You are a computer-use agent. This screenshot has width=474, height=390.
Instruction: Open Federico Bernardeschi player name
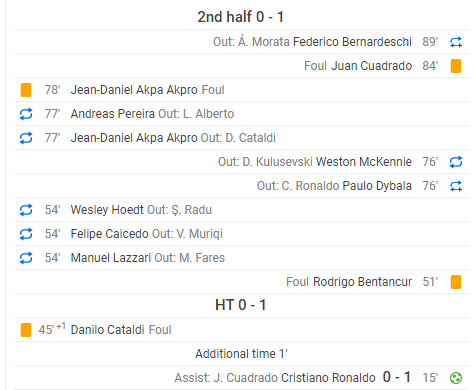tap(352, 42)
